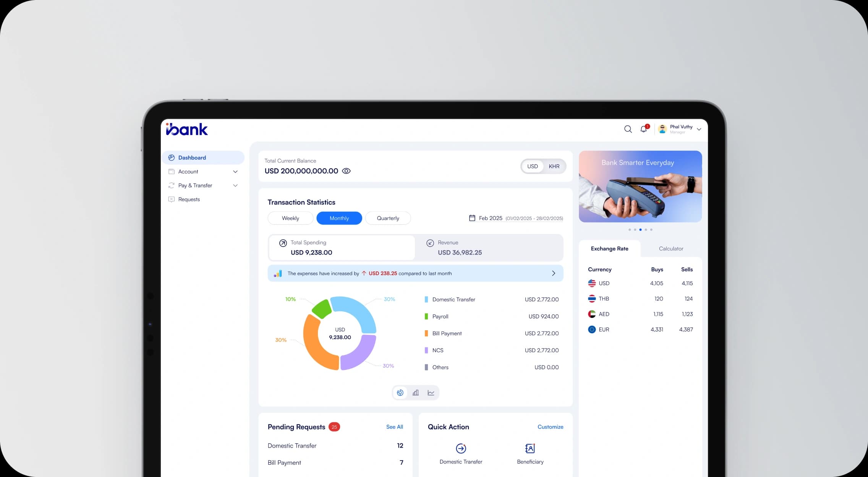This screenshot has height=477, width=868.
Task: Click the Total Spending arrow icon
Action: pyautogui.click(x=283, y=243)
